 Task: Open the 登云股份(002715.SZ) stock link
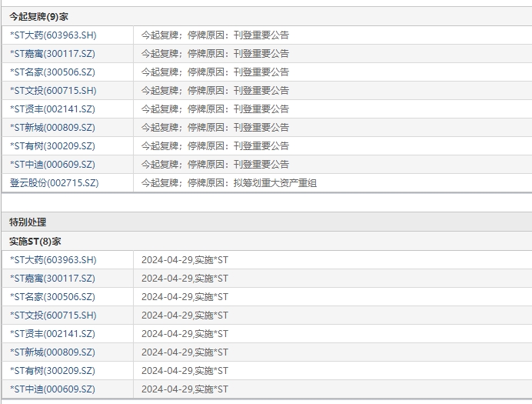(54, 183)
